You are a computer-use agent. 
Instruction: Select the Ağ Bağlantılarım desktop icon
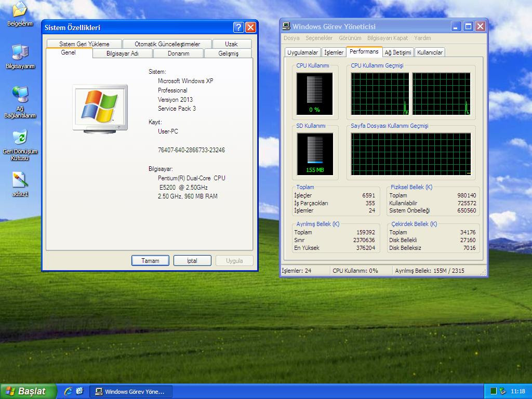click(20, 102)
